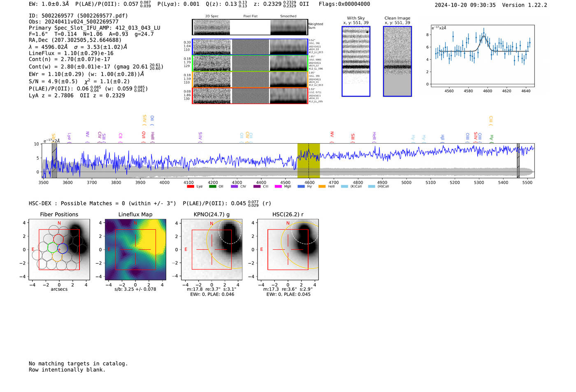The width and height of the screenshot is (576, 392).
Task: Click the 's/b: 3.25 +/- 0.078' label
Action: [135, 289]
